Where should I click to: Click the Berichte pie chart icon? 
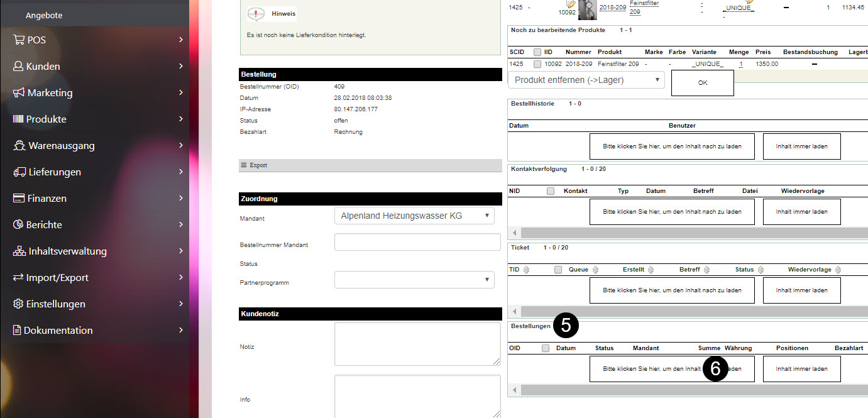[x=18, y=225]
